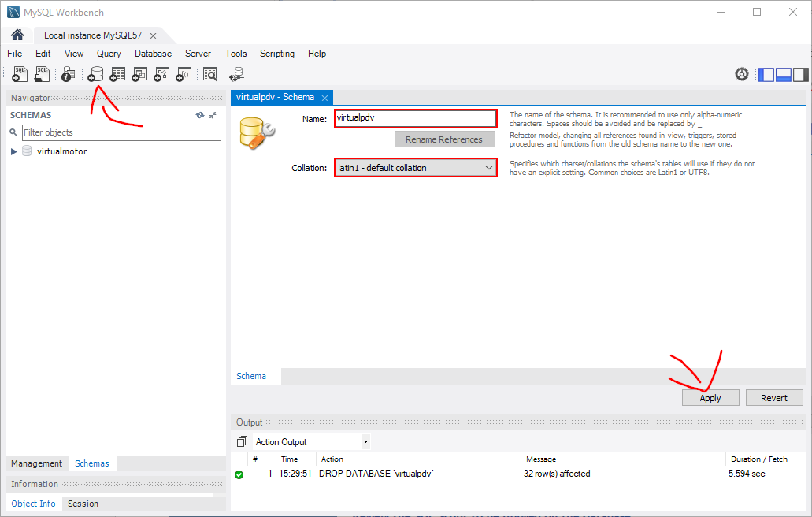Screen dimensions: 812x517
Task: Click the '32 row(s) affected' message
Action: pyautogui.click(x=557, y=474)
